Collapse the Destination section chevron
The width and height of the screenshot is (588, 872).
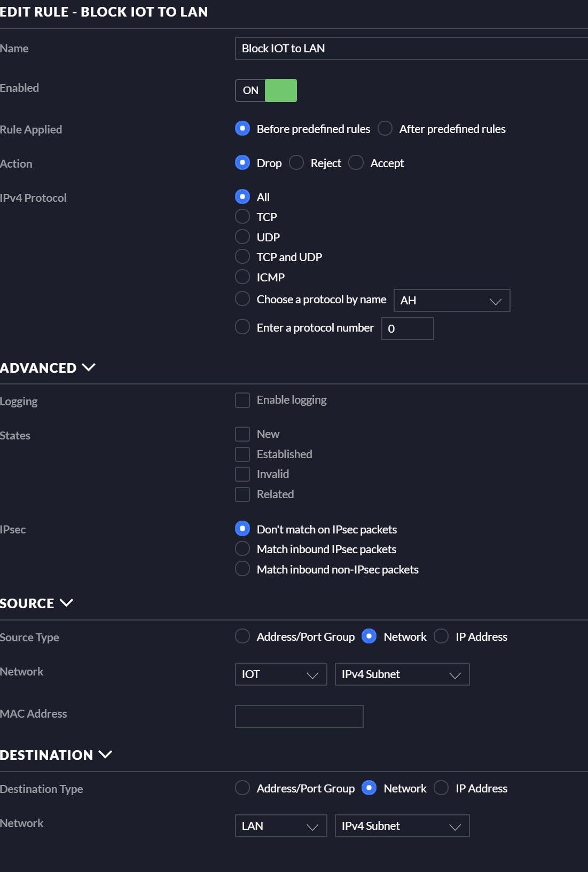point(105,755)
